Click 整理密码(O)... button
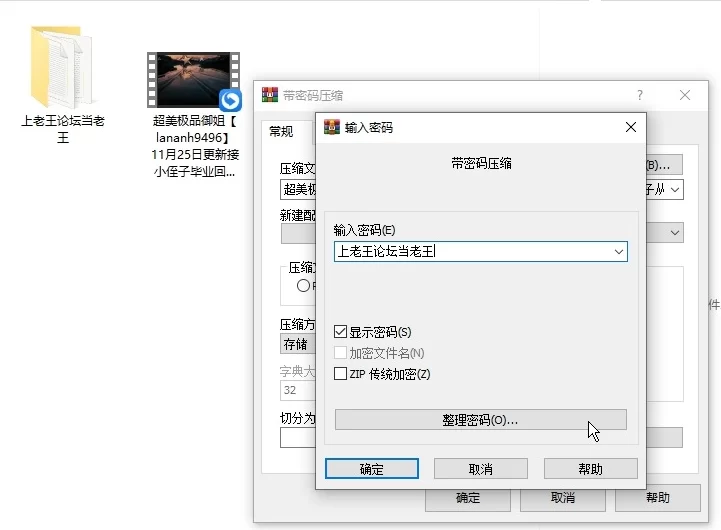The height and width of the screenshot is (530, 721). pyautogui.click(x=481, y=420)
